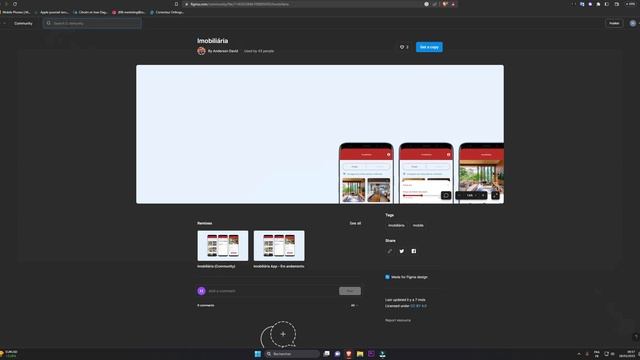Open the Brave shields icon in address bar
The width and height of the screenshot is (640, 360).
click(x=445, y=4)
